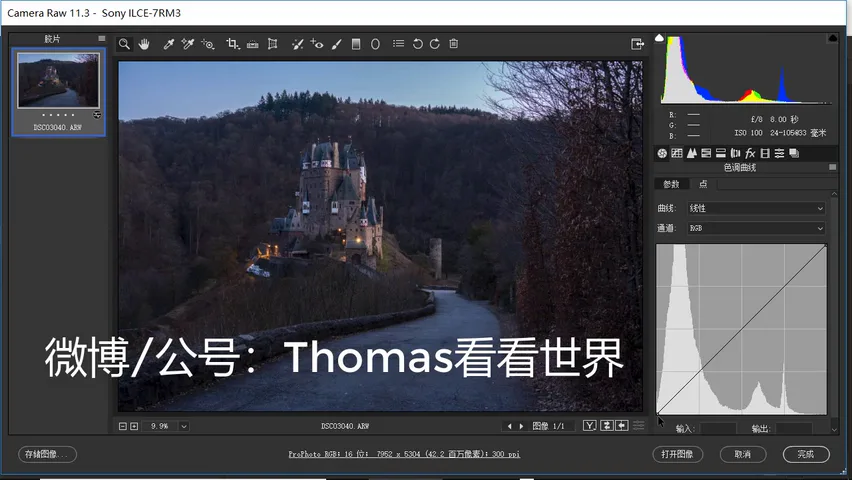Copy current settings to before
This screenshot has width=852, height=480.
tap(622, 426)
